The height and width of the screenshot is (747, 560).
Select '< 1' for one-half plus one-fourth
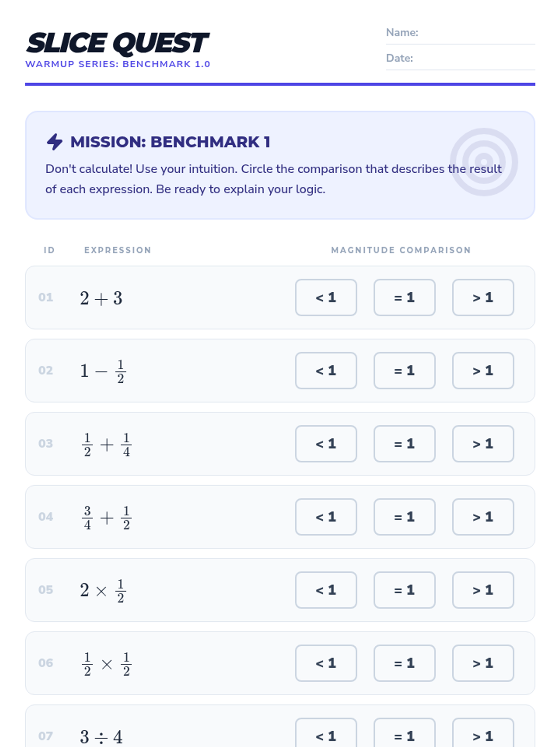point(326,444)
